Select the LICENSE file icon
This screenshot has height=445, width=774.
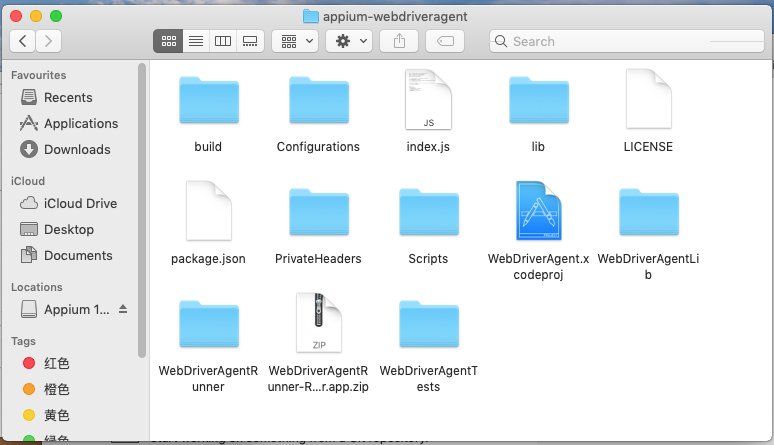pyautogui.click(x=649, y=99)
